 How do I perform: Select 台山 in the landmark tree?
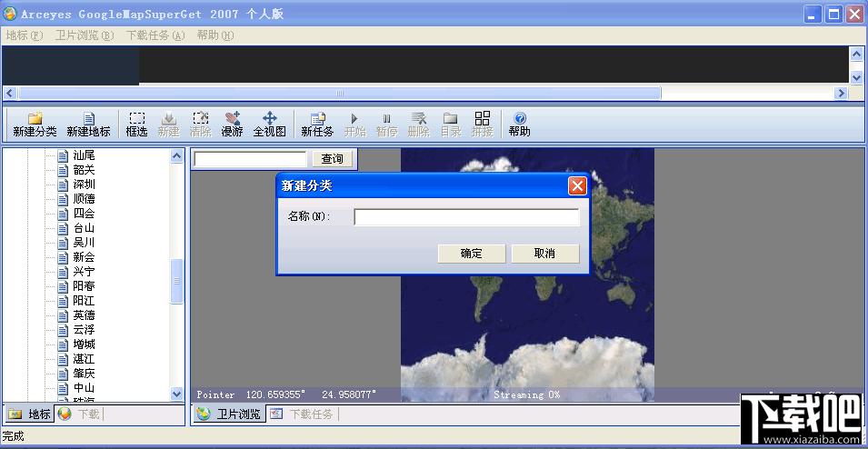tap(85, 228)
